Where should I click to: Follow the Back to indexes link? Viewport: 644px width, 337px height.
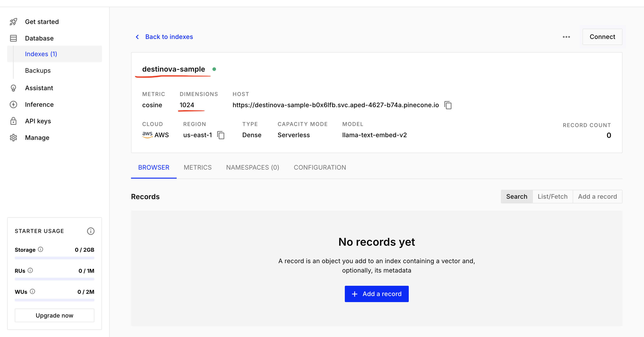coord(169,37)
